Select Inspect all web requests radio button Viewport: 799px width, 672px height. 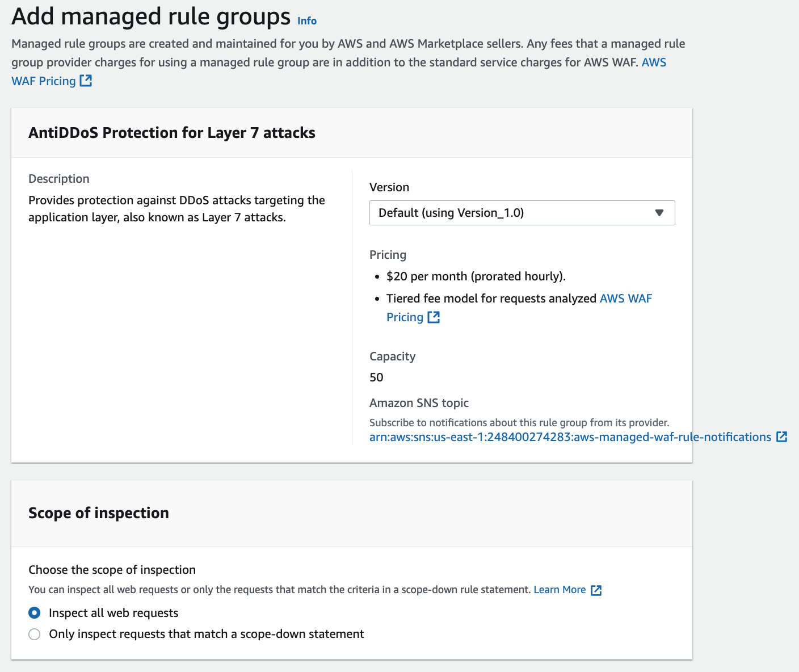click(x=35, y=613)
